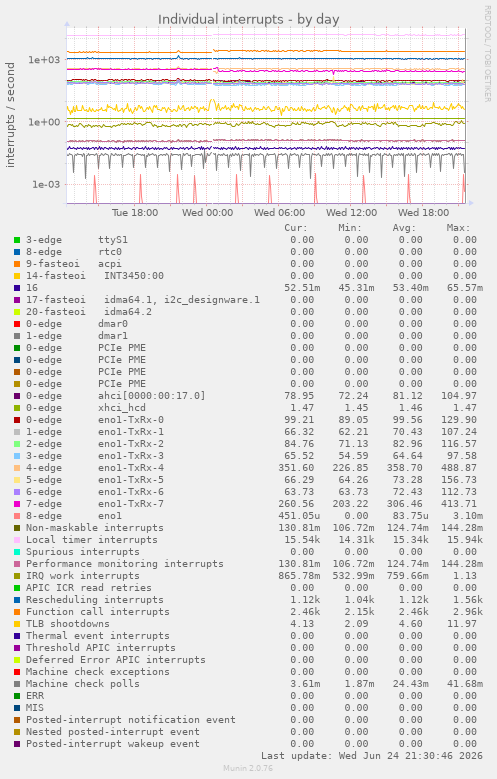Viewport: 497px width, 779px height.
Task: Click the APIC ICR read retries label
Action: [x=88, y=588]
